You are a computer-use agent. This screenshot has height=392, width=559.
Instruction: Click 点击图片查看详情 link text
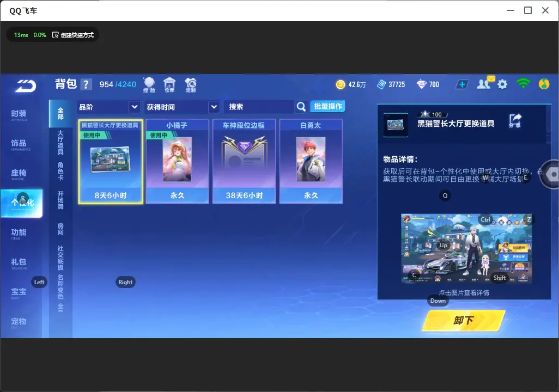click(x=464, y=292)
